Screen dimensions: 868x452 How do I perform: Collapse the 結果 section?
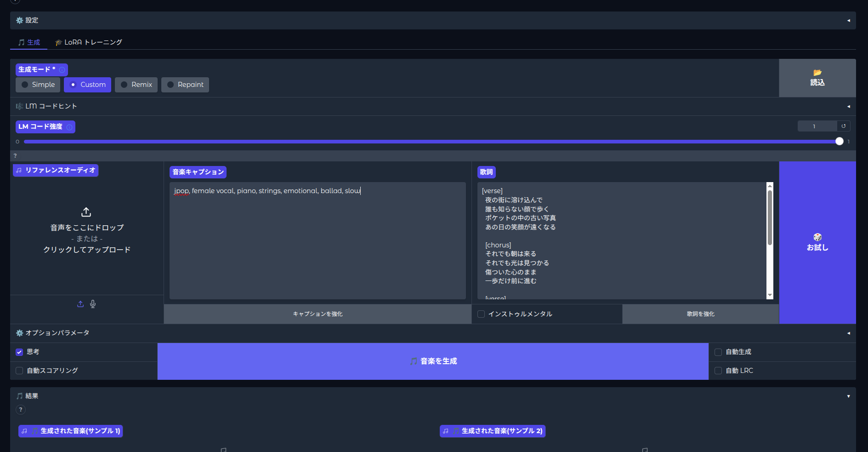click(433, 396)
